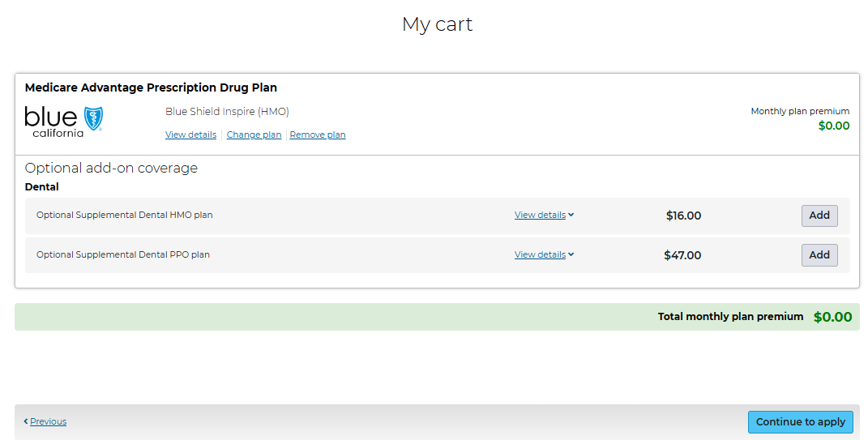Click the Medicare Advantage Prescription Drug Plan heading
The image size is (868, 440).
[x=151, y=88]
